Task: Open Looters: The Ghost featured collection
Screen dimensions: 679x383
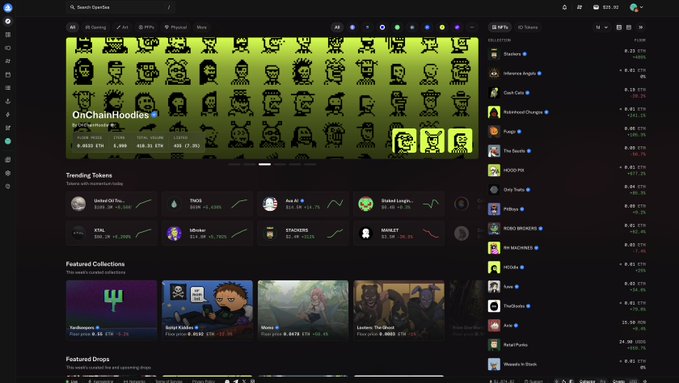Action: point(399,309)
